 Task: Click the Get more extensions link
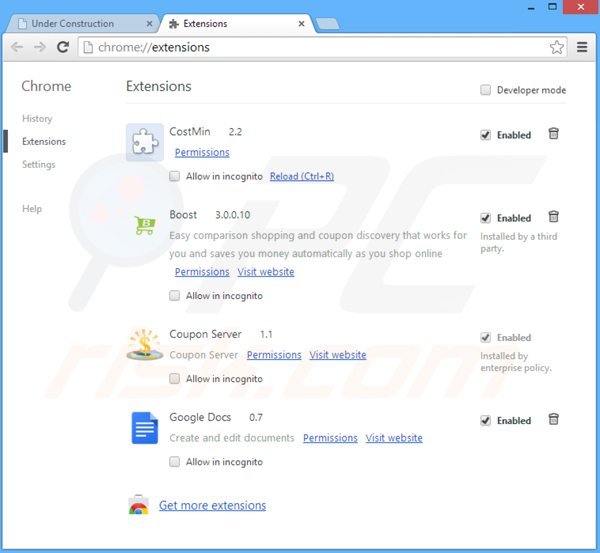click(212, 505)
